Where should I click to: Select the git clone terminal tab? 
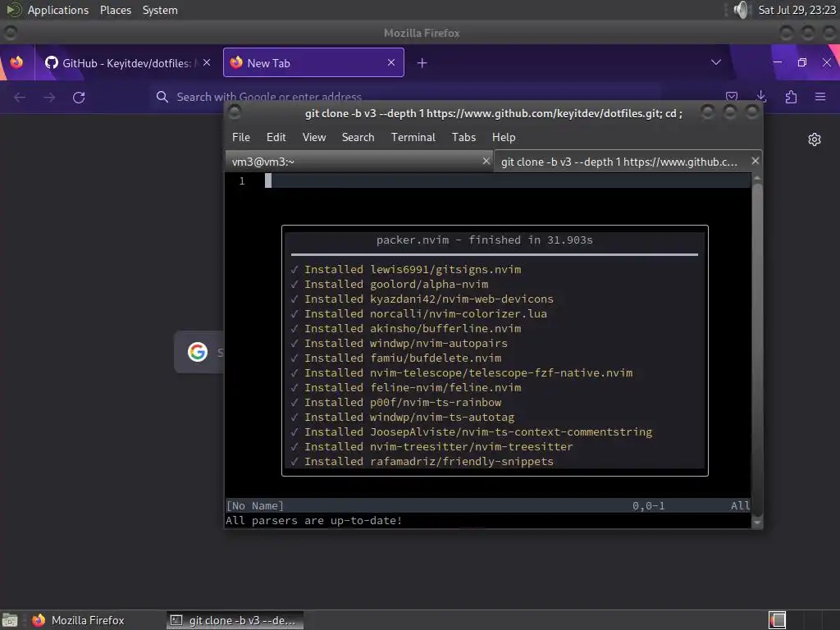pos(628,162)
